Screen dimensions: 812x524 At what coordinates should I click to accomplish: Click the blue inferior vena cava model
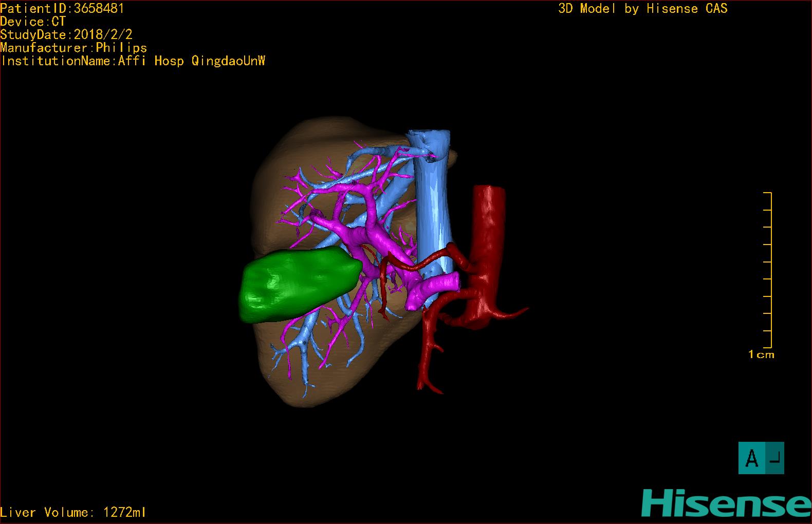(x=433, y=205)
